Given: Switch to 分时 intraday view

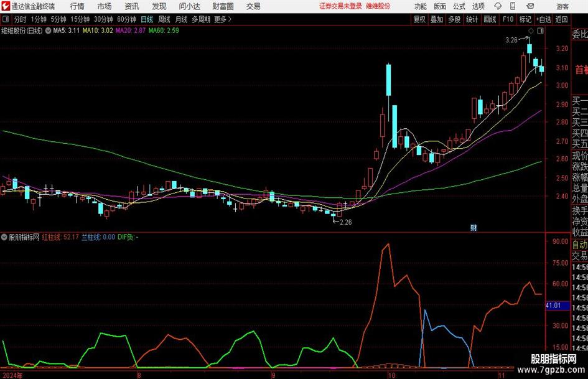Looking at the screenshot, I should coord(20,19).
